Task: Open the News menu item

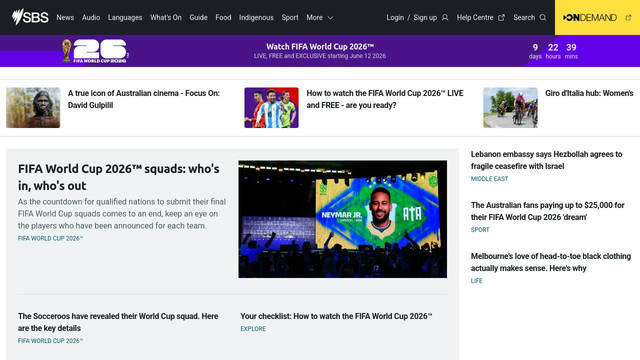Action: [65, 18]
